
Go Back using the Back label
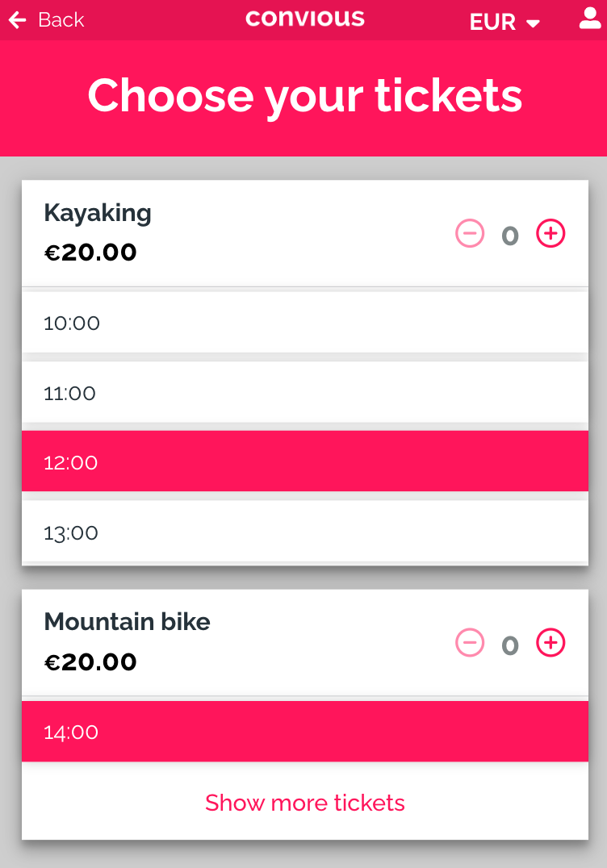(61, 20)
